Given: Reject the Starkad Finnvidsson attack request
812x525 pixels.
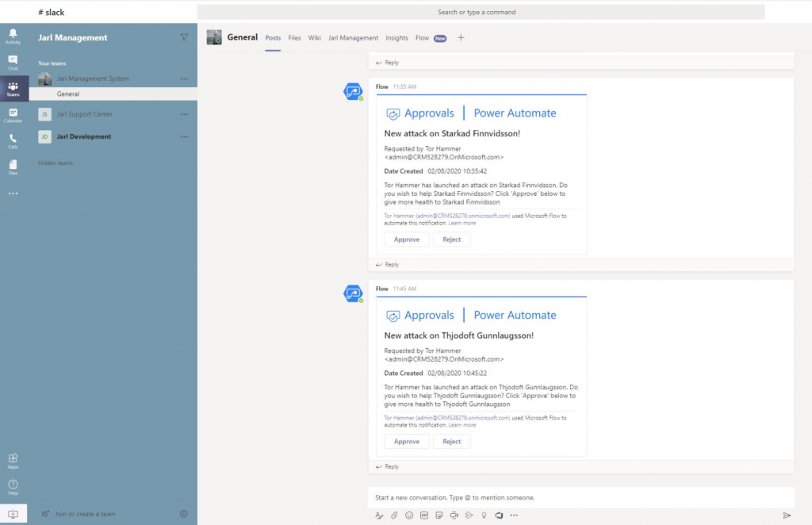Looking at the screenshot, I should pyautogui.click(x=451, y=240).
